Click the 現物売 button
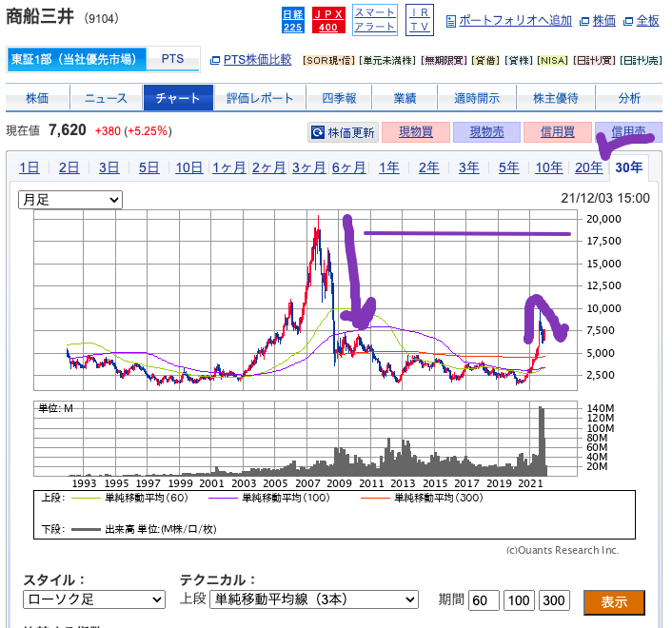Screen dimensions: 672x628 (486, 132)
